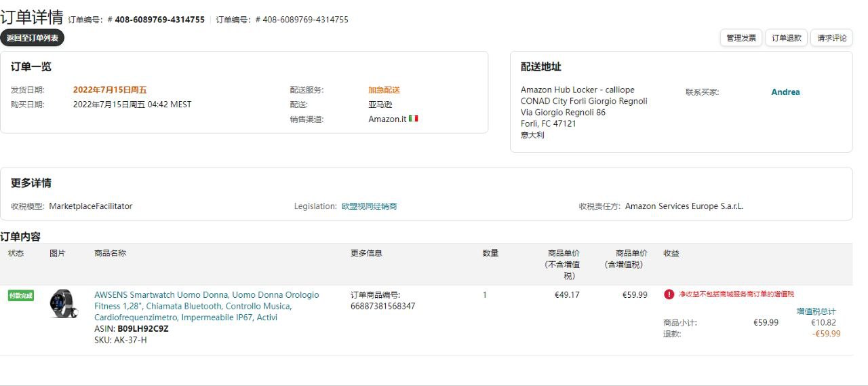
Task: Click the 加急配送 shipping service text
Action: click(384, 90)
